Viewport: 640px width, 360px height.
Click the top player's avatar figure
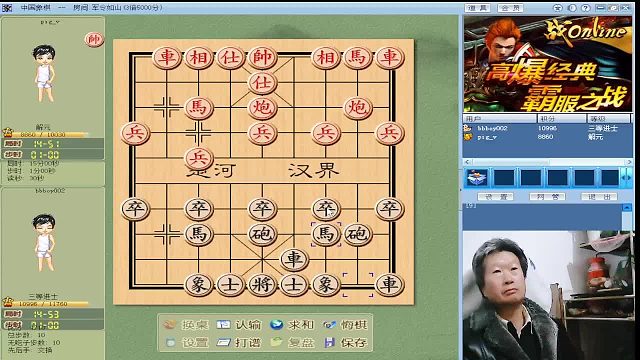pos(44,73)
